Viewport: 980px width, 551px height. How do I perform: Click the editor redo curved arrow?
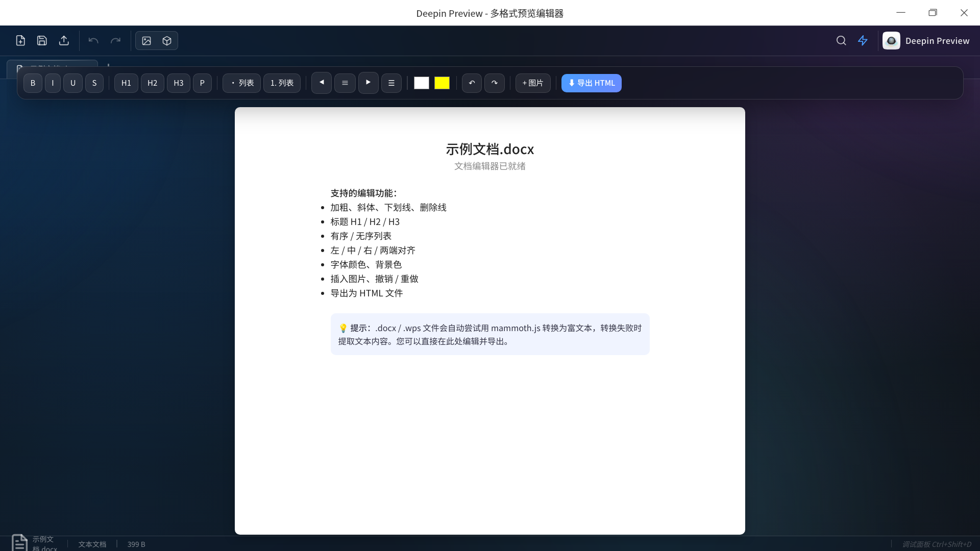tap(495, 83)
